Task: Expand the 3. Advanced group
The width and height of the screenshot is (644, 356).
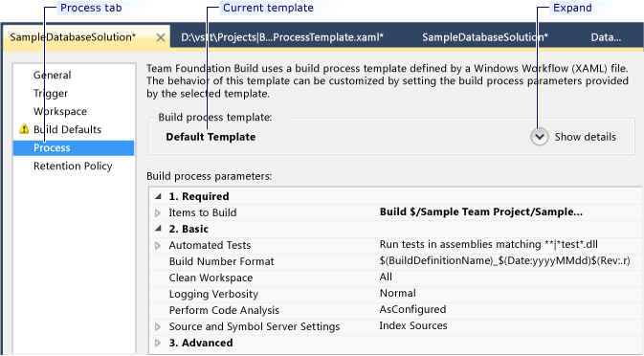Action: coord(158,343)
